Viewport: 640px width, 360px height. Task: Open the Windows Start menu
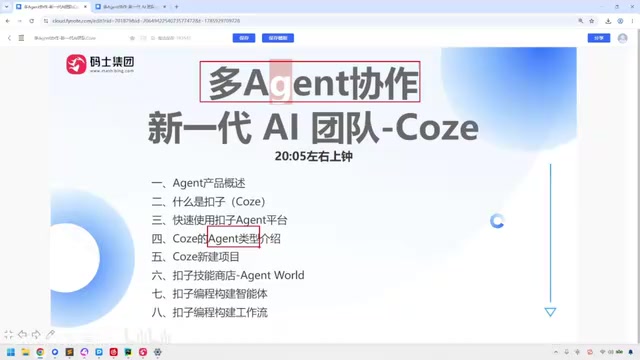11,352
